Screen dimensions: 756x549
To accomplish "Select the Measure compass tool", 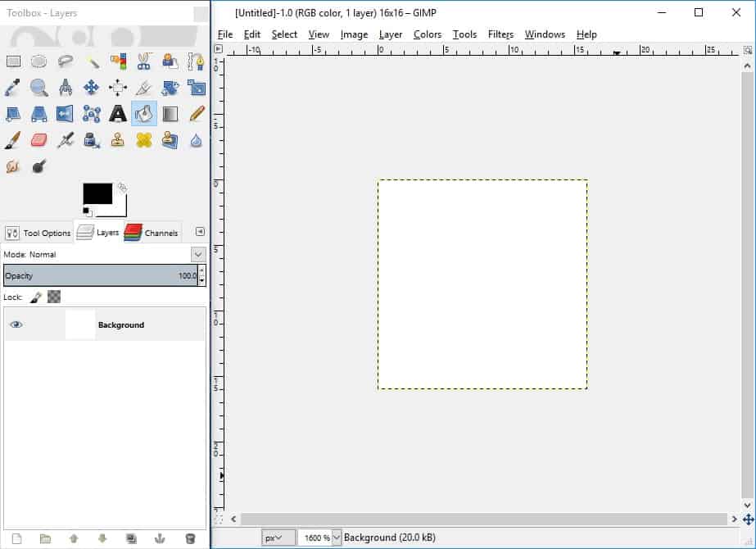I will tap(65, 88).
